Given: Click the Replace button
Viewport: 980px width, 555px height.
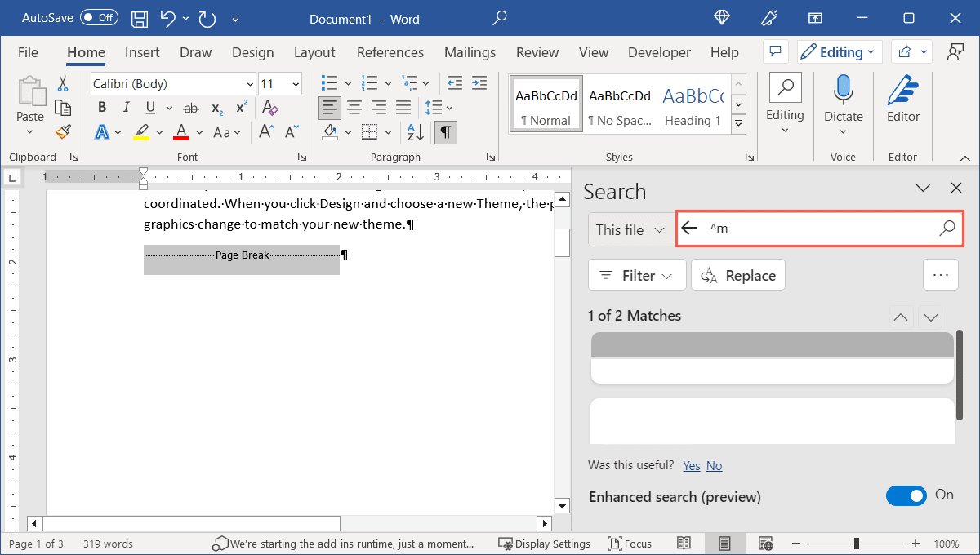Looking at the screenshot, I should [738, 276].
